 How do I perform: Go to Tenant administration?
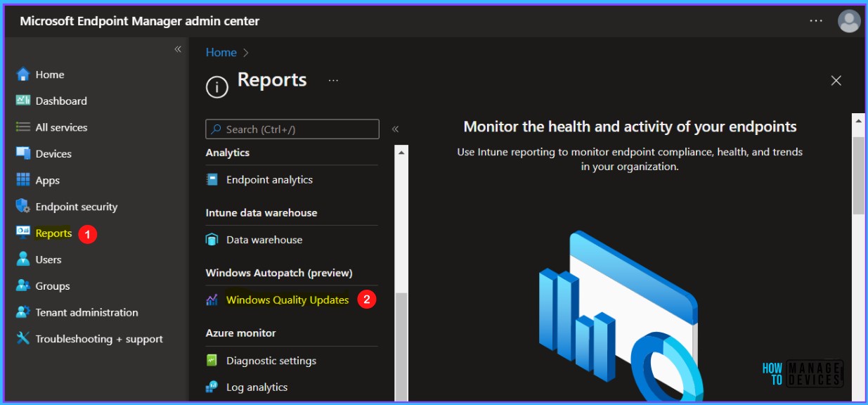[86, 312]
